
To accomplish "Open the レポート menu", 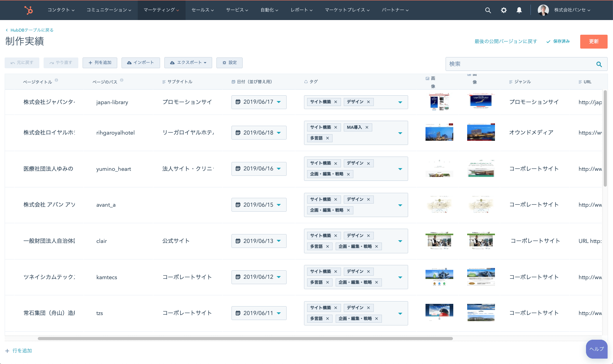I will [301, 10].
